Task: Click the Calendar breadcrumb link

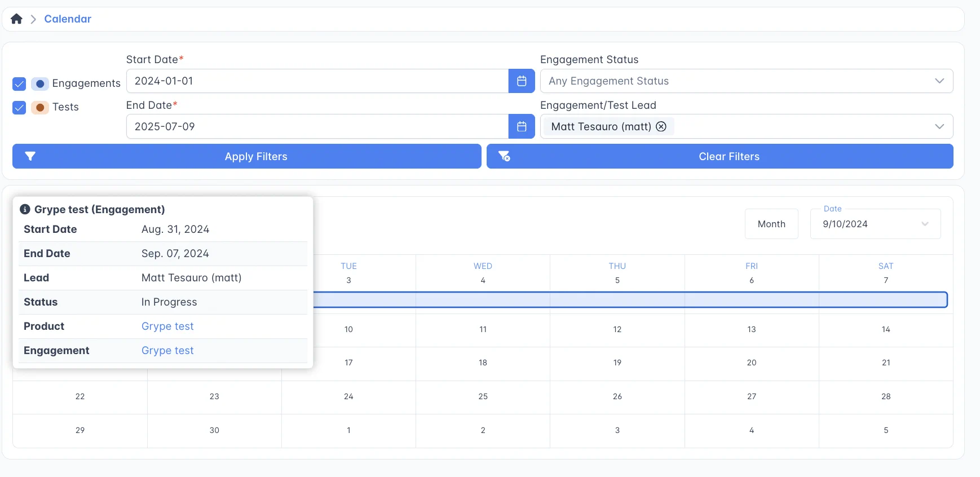Action: (68, 19)
